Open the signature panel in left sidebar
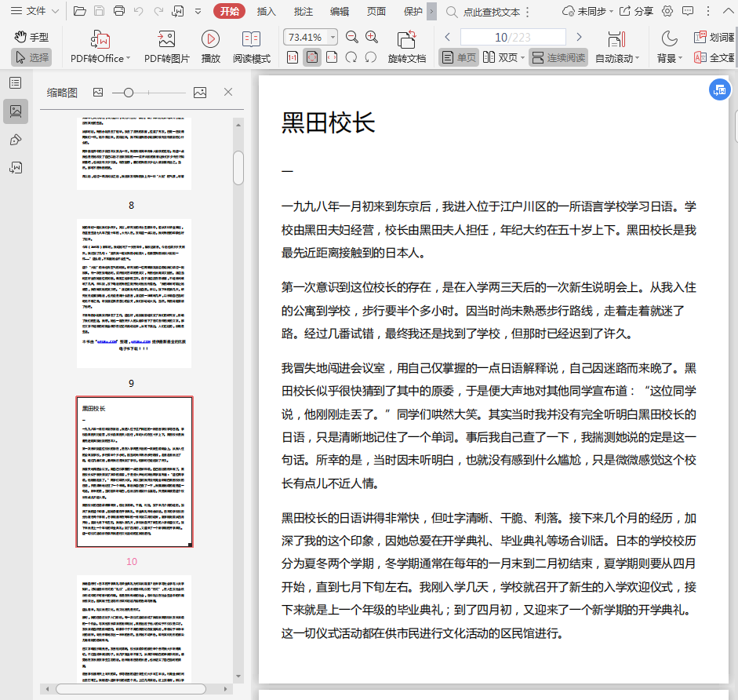This screenshot has height=700, width=738. 15,140
